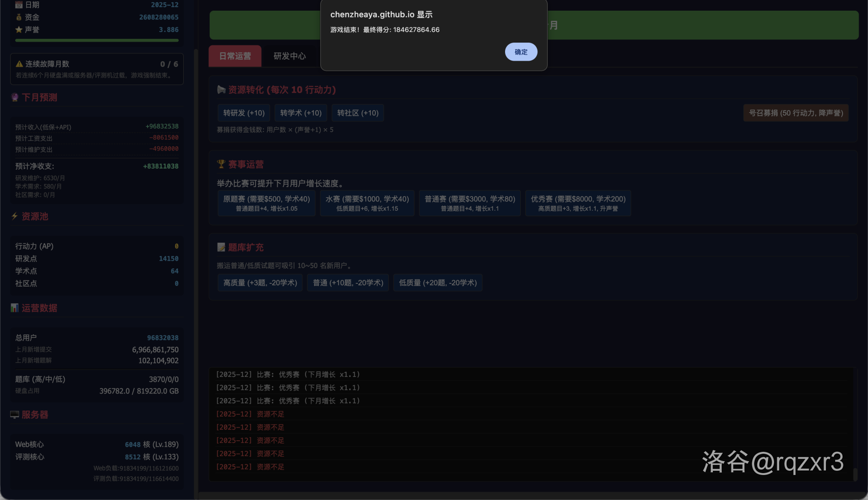Viewport: 868px width, 500px height.
Task: Select the 转社区 (+10) button
Action: click(x=357, y=113)
